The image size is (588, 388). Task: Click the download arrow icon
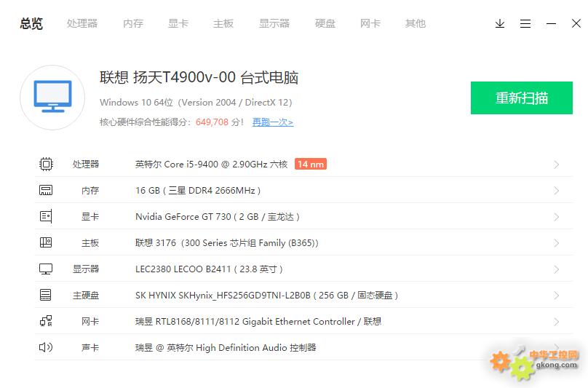pos(499,23)
